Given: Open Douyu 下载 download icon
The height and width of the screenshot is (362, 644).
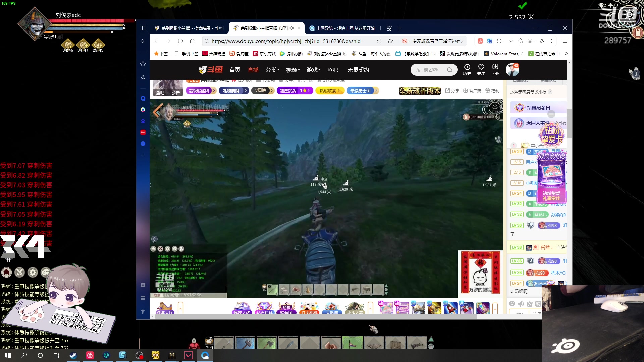Looking at the screenshot, I should [x=495, y=70].
